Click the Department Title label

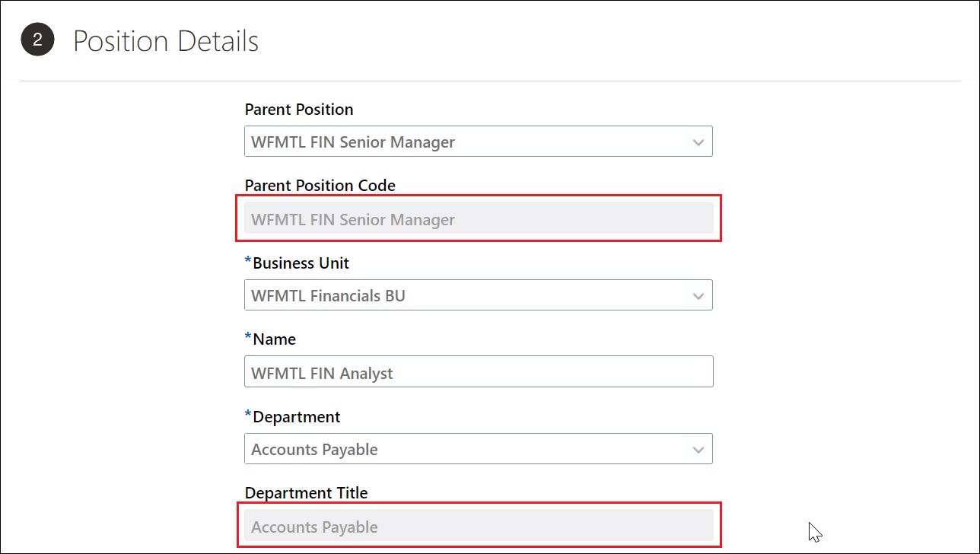306,493
